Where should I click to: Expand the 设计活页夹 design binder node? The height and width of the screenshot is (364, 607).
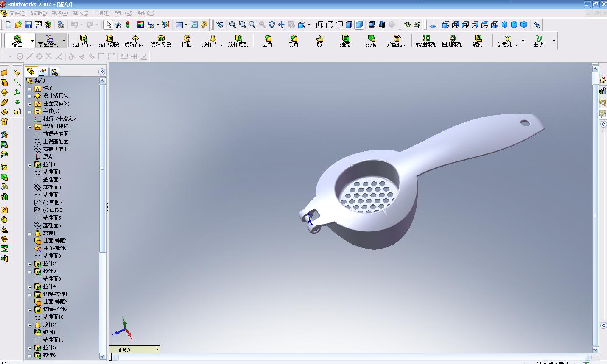point(30,96)
